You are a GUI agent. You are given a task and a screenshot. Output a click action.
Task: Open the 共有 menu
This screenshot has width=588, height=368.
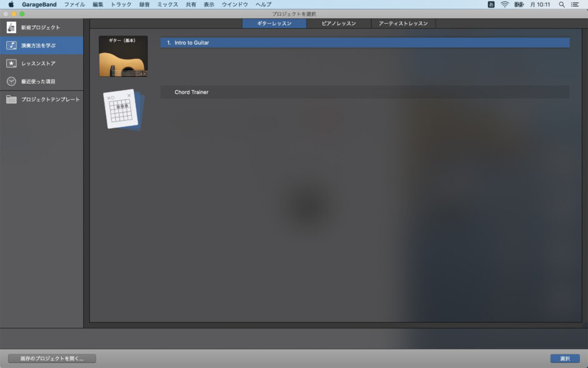pos(191,4)
